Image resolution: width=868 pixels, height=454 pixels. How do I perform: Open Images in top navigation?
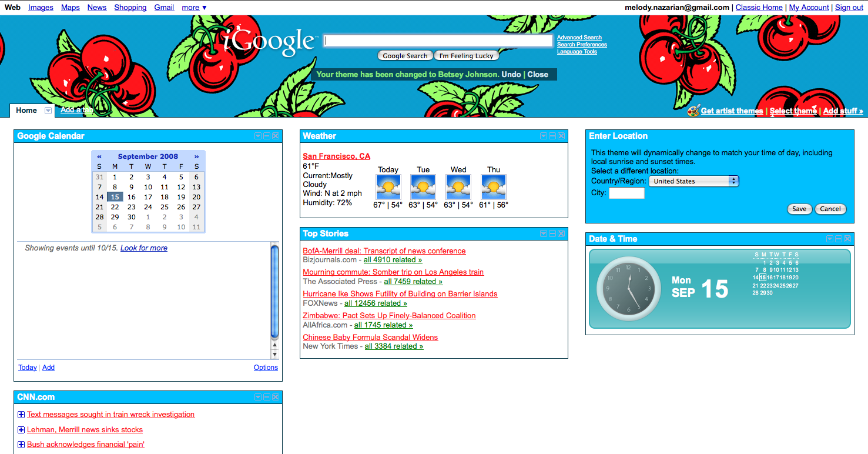[41, 8]
